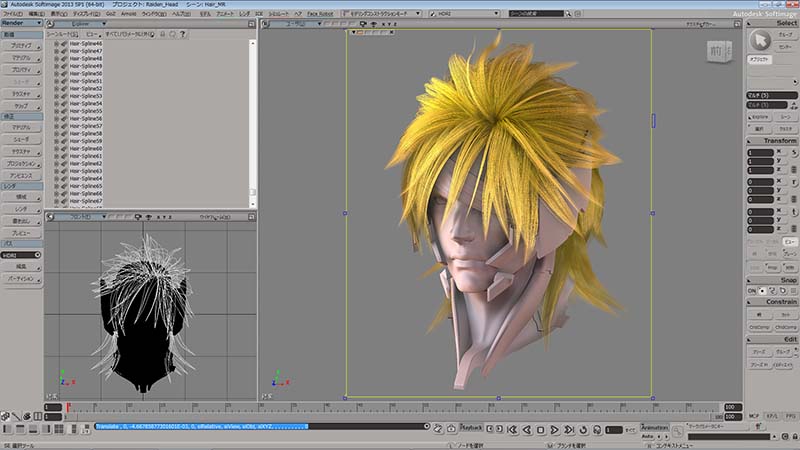Select Hair-Spline60 in the Explorer
This screenshot has width=800, height=450.
pos(86,148)
